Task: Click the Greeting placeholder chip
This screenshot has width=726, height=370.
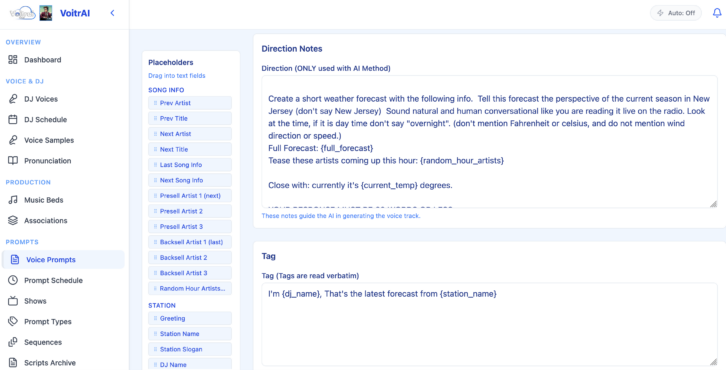Action: click(x=190, y=318)
